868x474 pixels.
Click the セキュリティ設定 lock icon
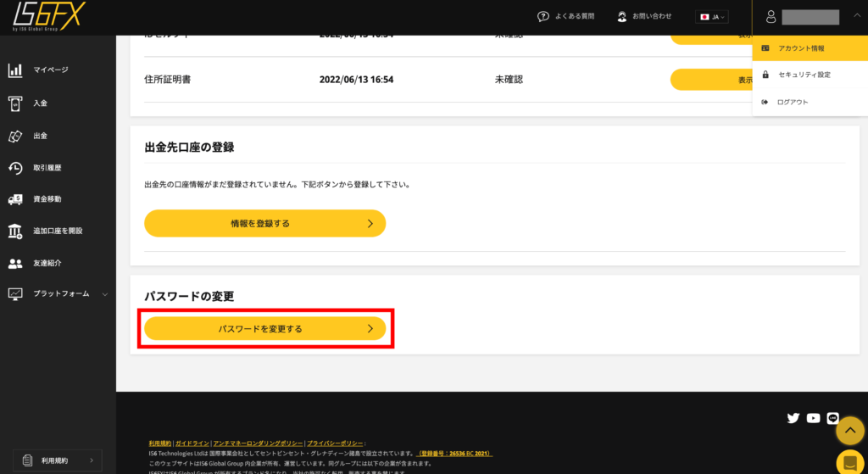click(x=765, y=75)
